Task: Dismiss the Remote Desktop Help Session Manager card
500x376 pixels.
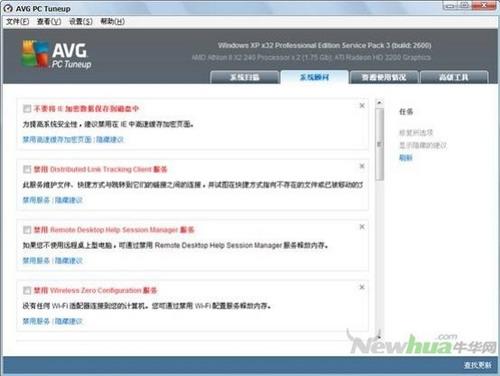Action: point(362,227)
